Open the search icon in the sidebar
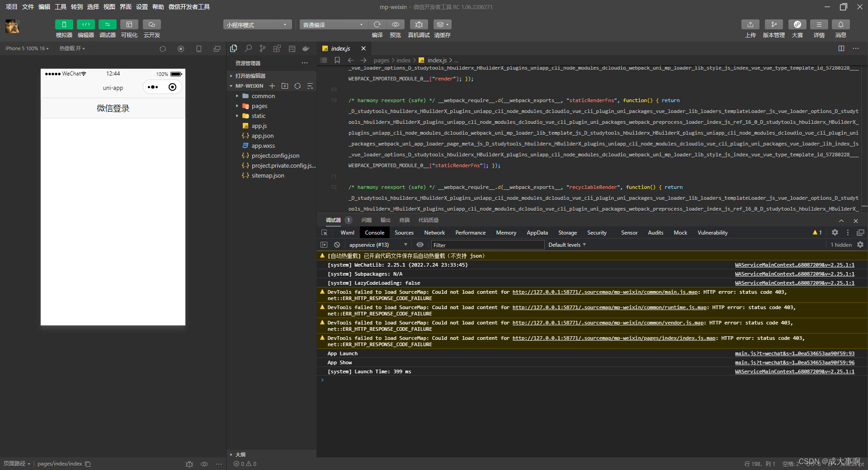This screenshot has height=470, width=868. click(x=248, y=48)
